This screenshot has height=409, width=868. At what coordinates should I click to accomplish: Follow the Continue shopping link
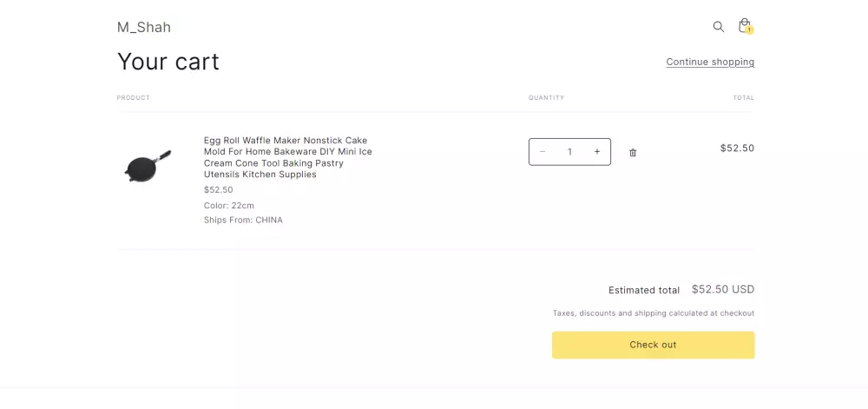(710, 62)
